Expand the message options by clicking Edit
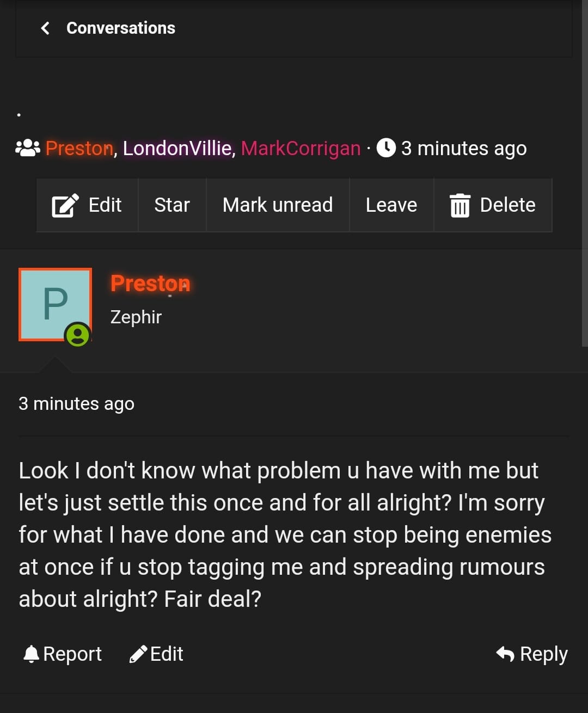The width and height of the screenshot is (588, 713). 103,205
